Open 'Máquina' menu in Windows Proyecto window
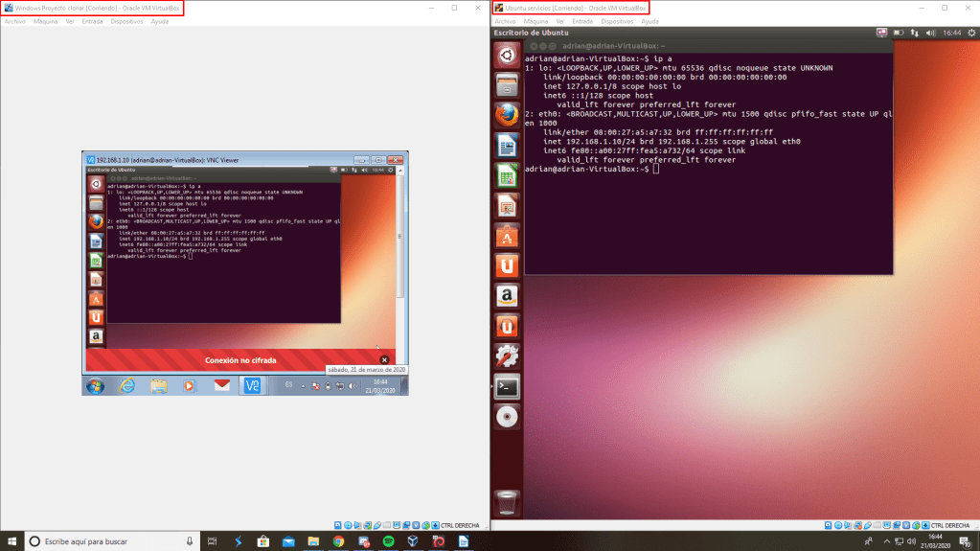The image size is (980, 551). (x=45, y=20)
